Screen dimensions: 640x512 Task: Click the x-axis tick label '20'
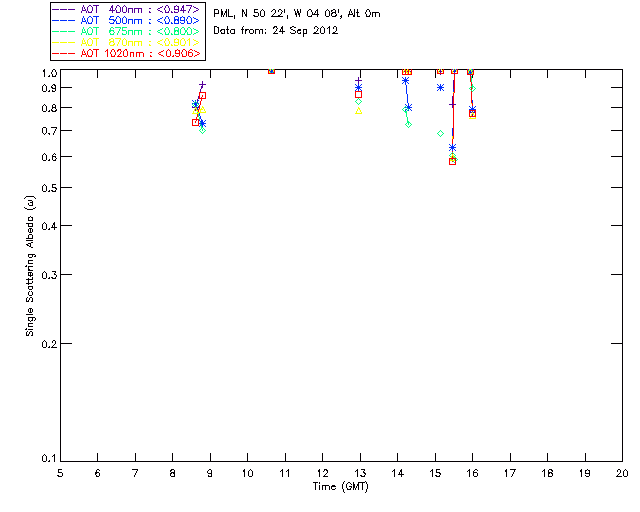click(x=622, y=473)
